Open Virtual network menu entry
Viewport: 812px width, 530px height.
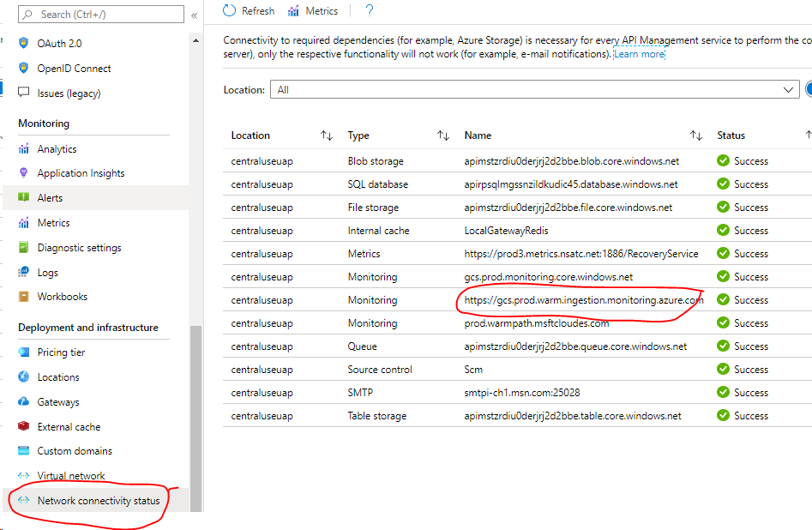[71, 476]
